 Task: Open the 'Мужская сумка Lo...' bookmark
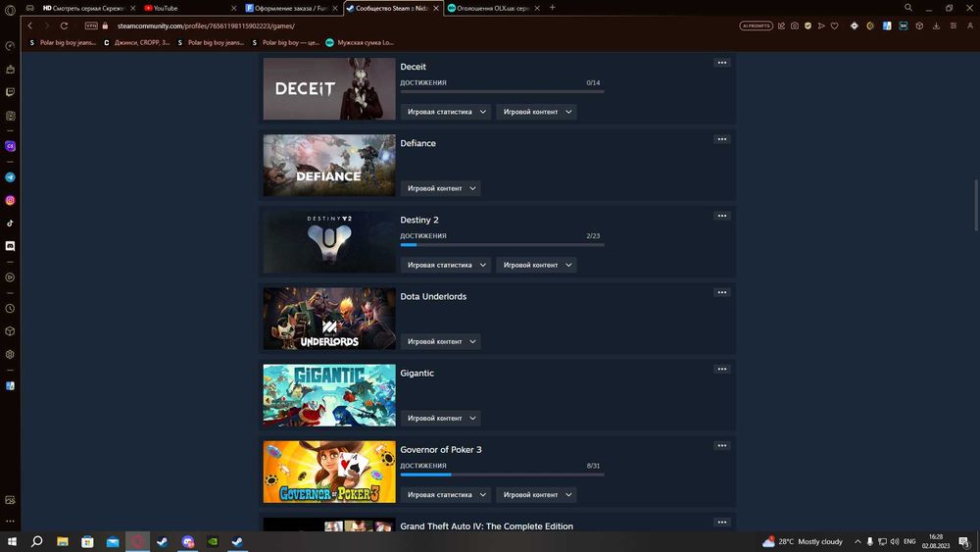360,42
